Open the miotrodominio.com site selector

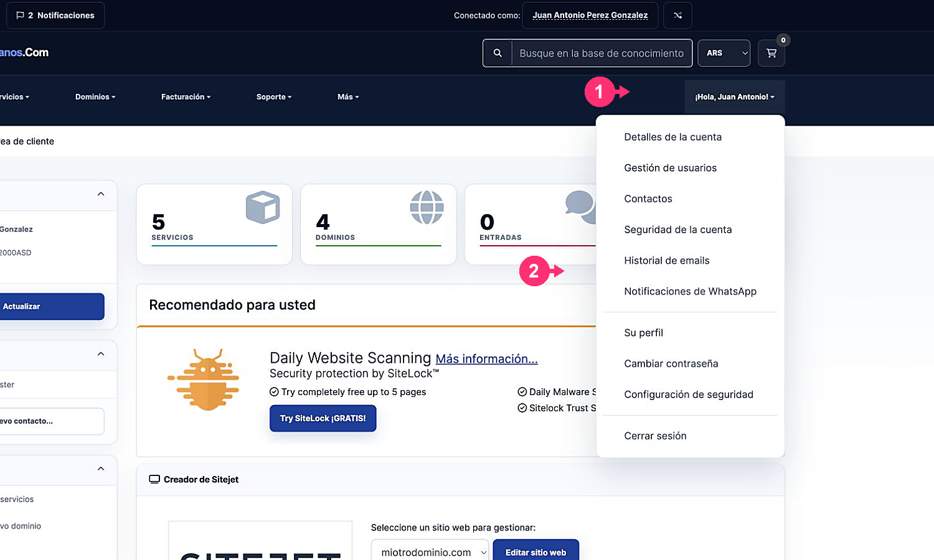pyautogui.click(x=430, y=553)
